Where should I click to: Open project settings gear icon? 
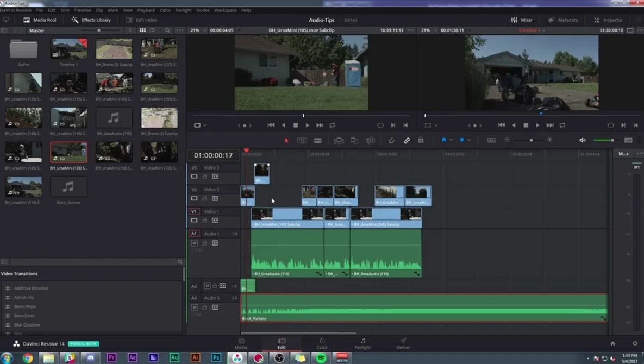[635, 343]
